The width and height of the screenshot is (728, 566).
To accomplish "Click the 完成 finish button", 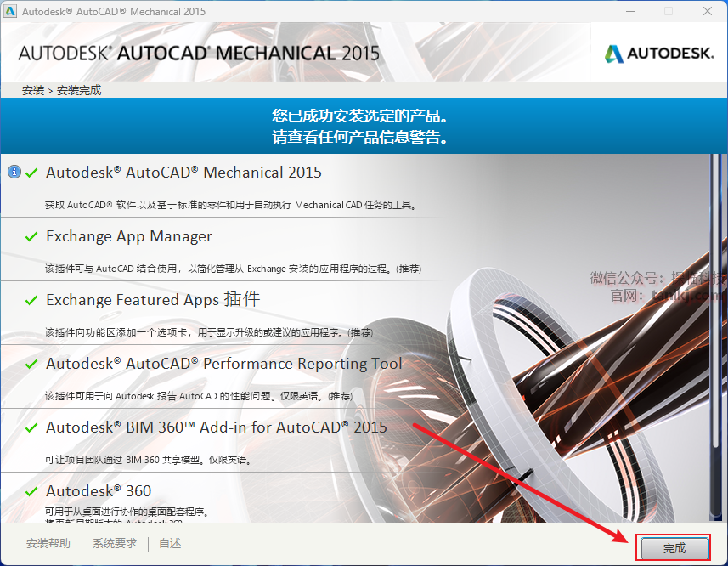I will 674,548.
